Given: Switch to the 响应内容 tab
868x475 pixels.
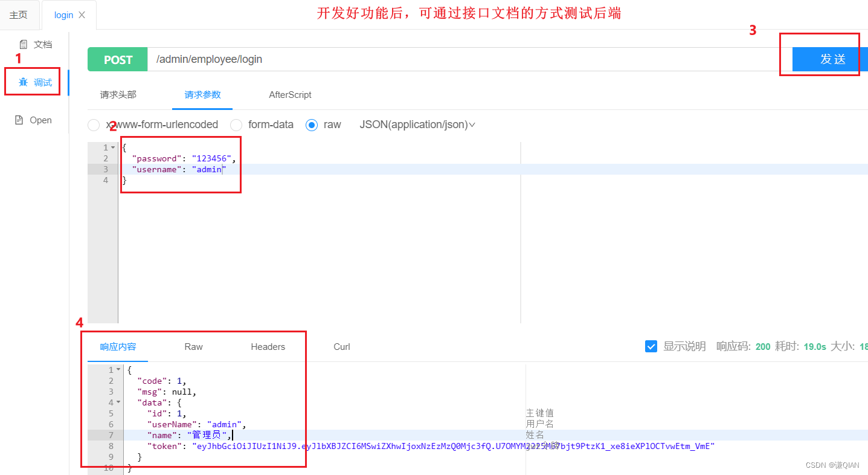Looking at the screenshot, I should click(x=118, y=346).
